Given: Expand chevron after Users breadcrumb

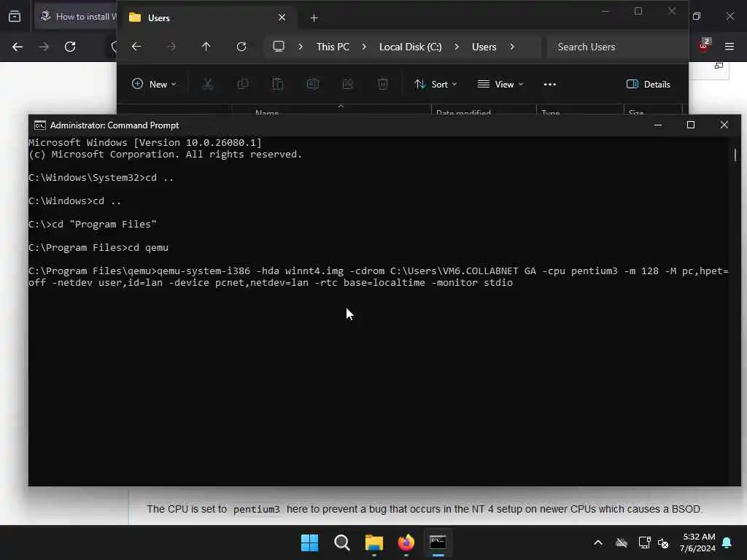Looking at the screenshot, I should point(511,47).
